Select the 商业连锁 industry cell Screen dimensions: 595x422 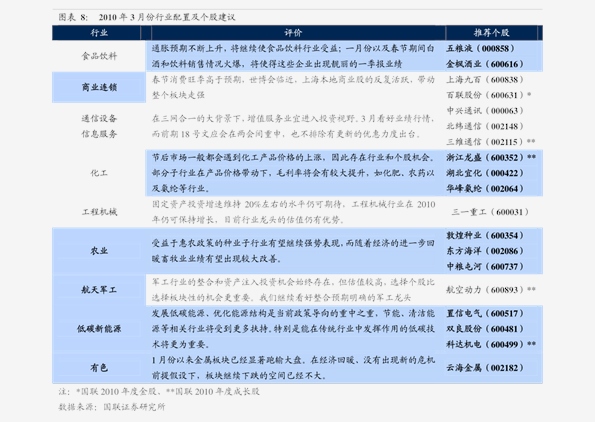point(99,87)
